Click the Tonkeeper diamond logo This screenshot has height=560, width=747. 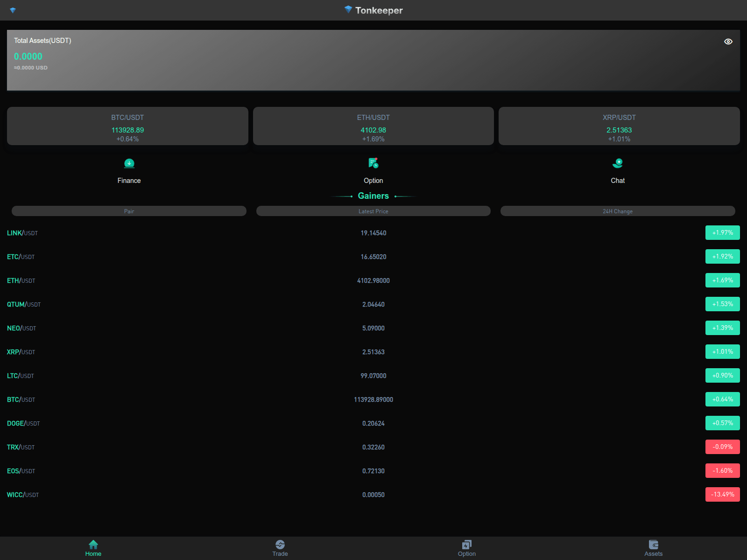pos(347,10)
